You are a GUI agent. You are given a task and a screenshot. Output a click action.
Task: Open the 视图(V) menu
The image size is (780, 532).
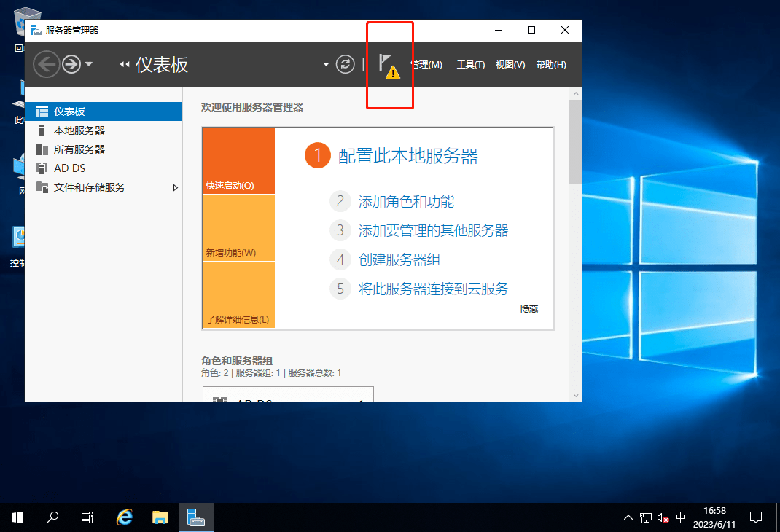(x=510, y=65)
